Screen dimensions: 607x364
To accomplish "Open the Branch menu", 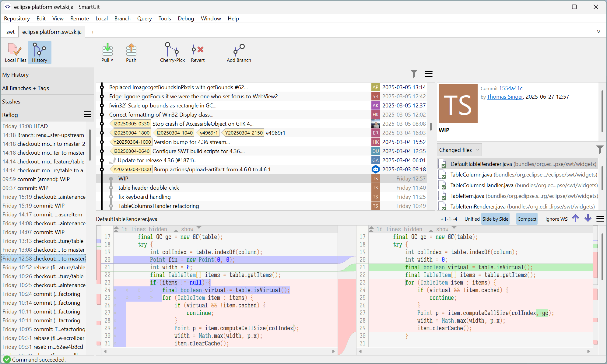I will (122, 19).
